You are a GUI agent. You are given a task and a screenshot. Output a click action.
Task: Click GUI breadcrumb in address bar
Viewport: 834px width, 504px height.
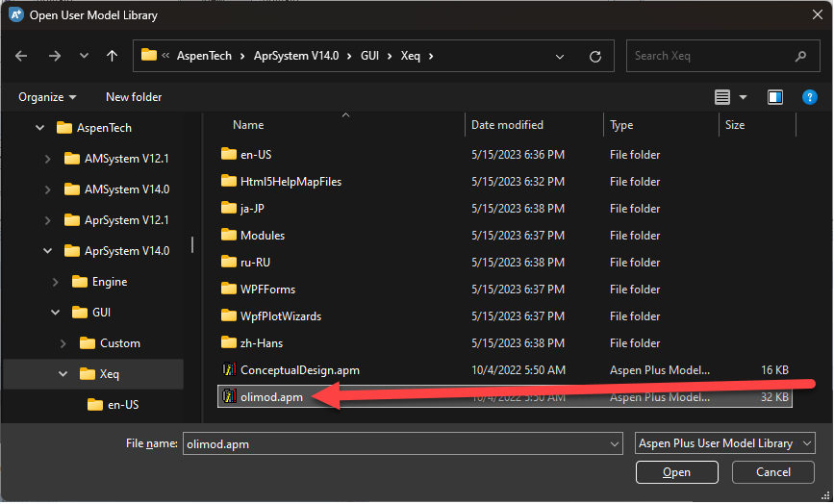click(x=369, y=56)
